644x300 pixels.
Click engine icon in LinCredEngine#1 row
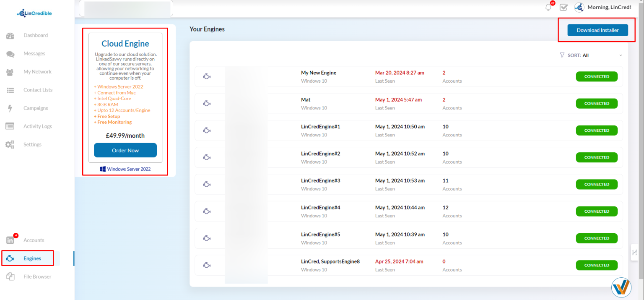[x=207, y=130]
